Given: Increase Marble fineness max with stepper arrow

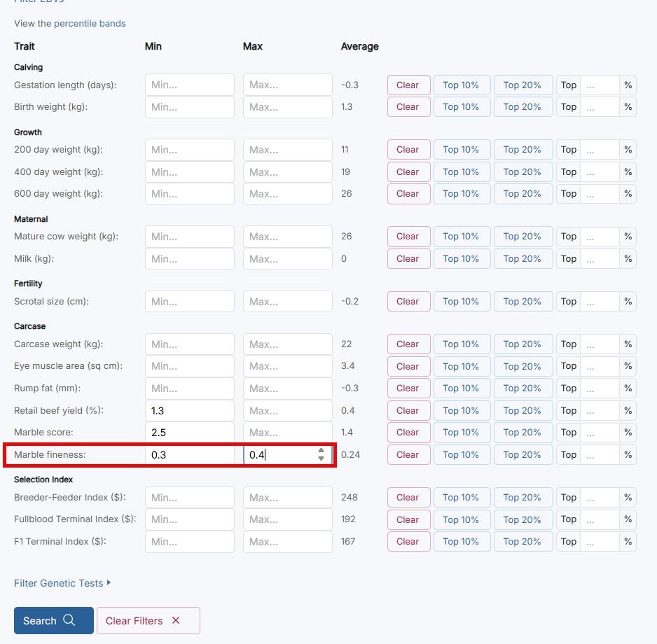Looking at the screenshot, I should [x=321, y=451].
